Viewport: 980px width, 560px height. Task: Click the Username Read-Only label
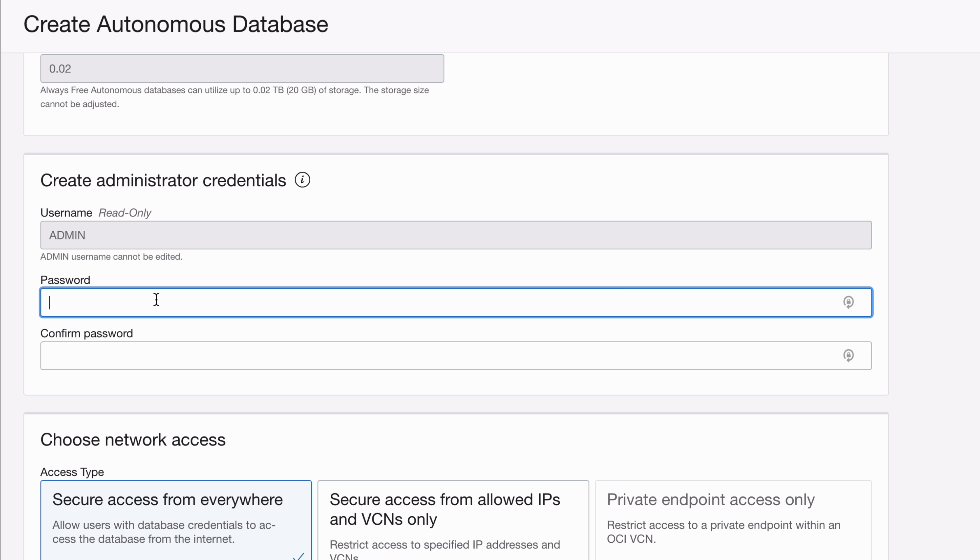(95, 213)
